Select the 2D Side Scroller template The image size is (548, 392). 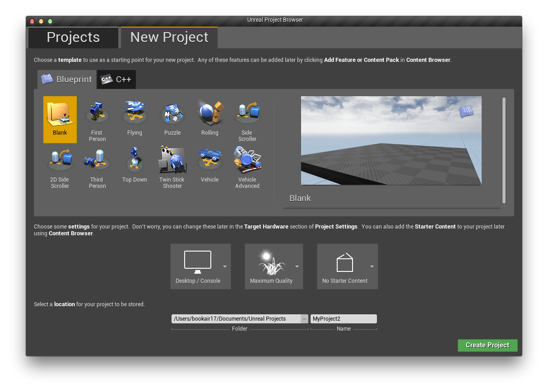click(x=60, y=161)
